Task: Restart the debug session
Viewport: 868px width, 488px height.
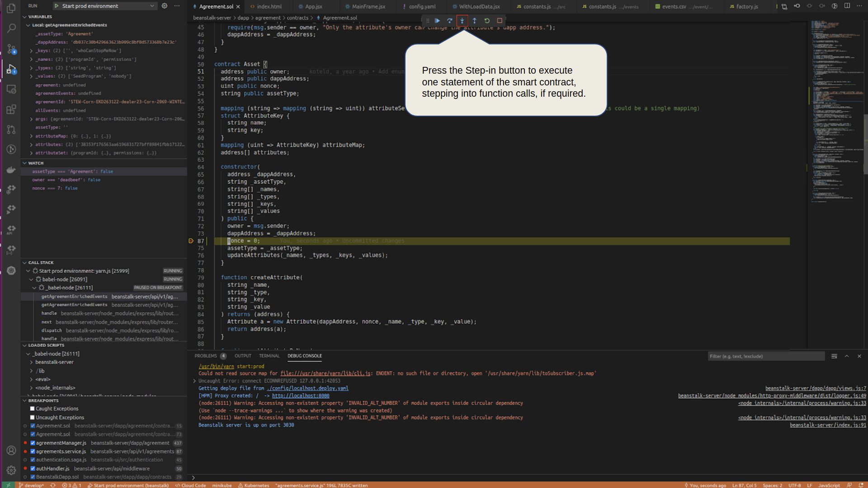Action: pyautogui.click(x=487, y=21)
